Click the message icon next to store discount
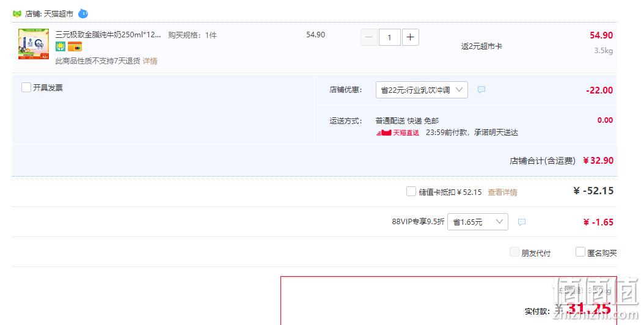This screenshot has width=644, height=325. (x=481, y=90)
